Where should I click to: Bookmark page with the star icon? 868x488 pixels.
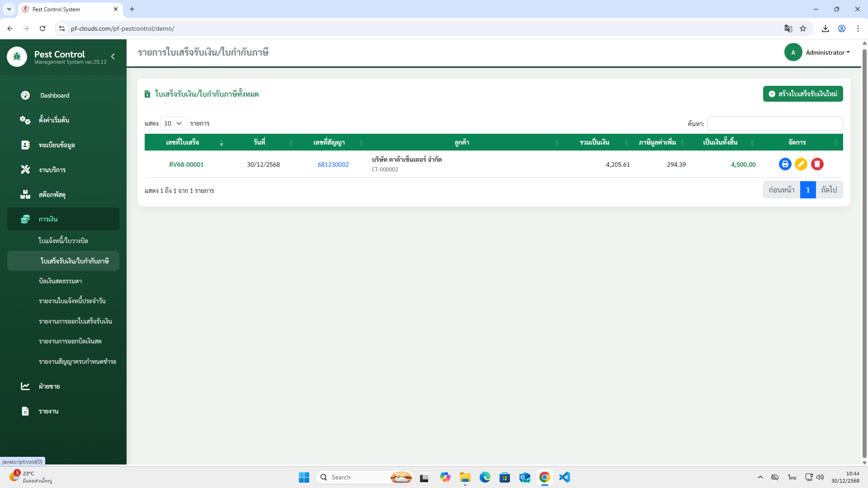click(803, 28)
